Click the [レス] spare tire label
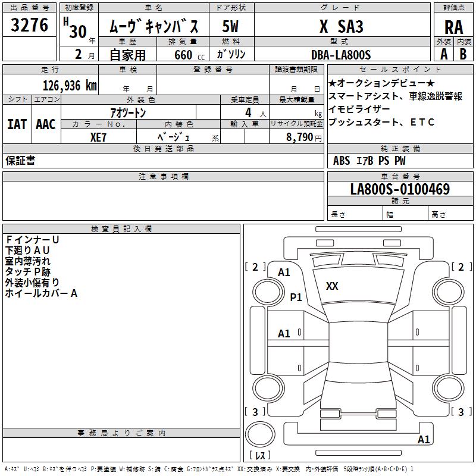The height and width of the screenshot is (476, 476). (260, 455)
